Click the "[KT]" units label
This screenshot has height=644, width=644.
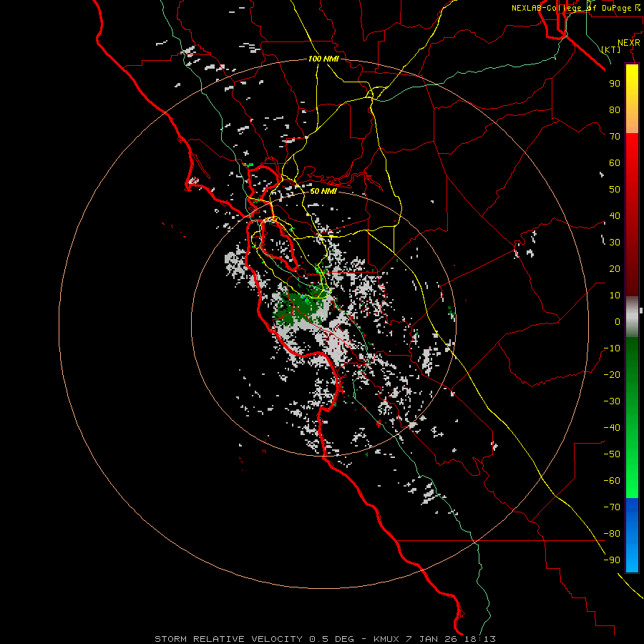(611, 49)
